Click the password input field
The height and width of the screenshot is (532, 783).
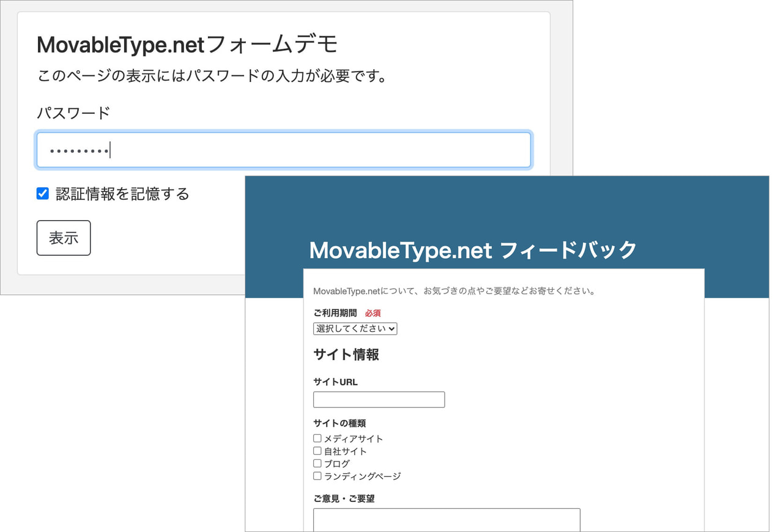tap(283, 150)
